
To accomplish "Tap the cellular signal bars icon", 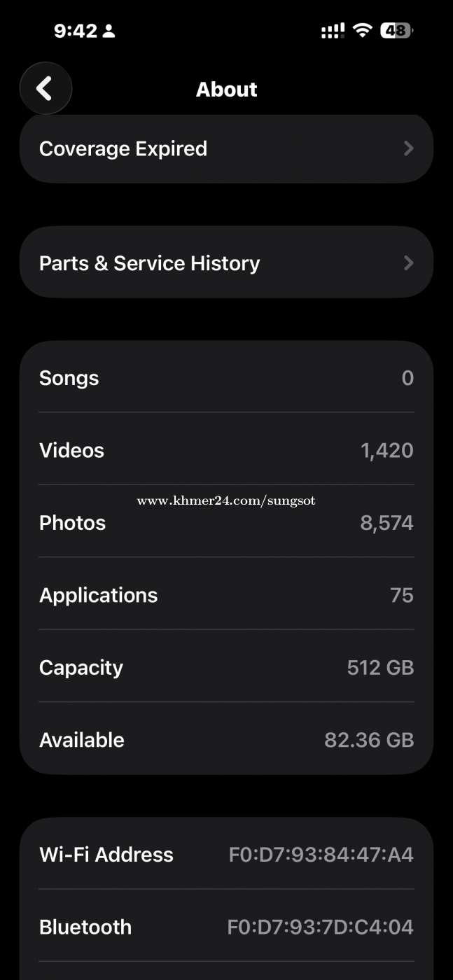I will pyautogui.click(x=333, y=30).
